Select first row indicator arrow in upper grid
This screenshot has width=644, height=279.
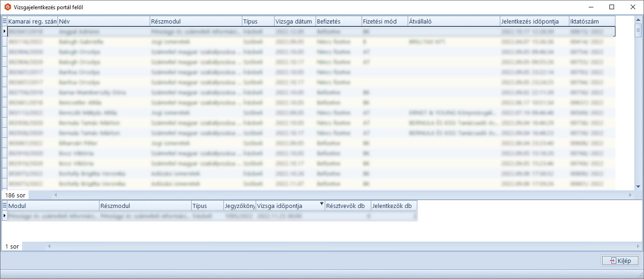(x=5, y=31)
